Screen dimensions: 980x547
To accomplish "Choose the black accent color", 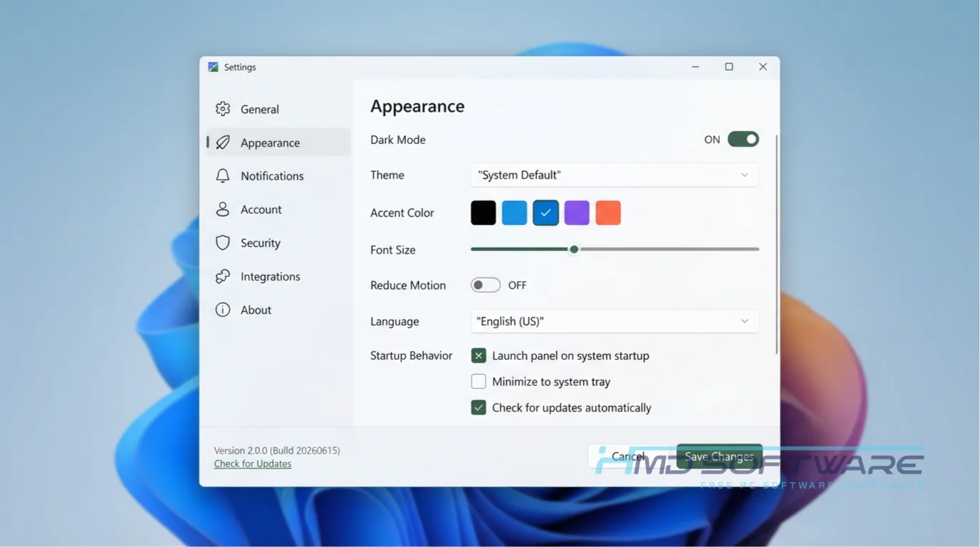I will [x=483, y=213].
